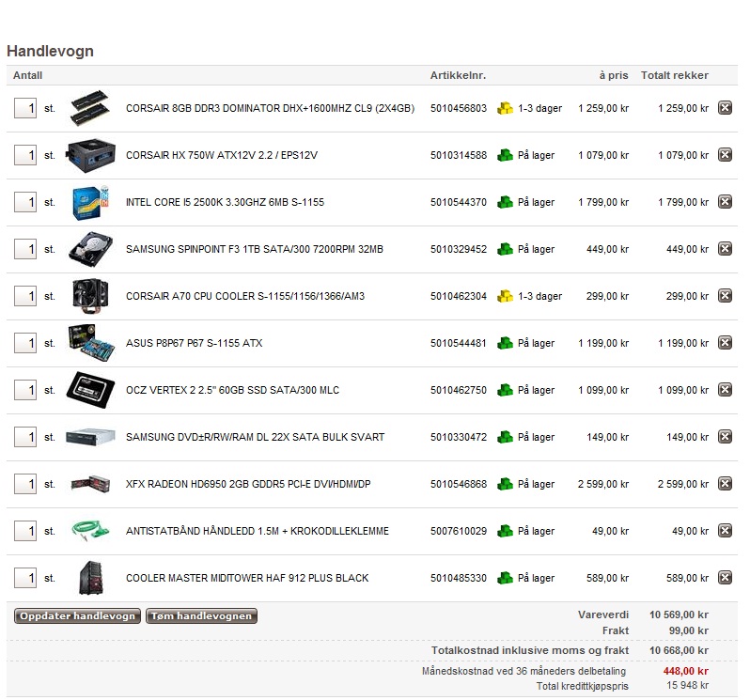This screenshot has height=700, width=750.
Task: Open CORSAIR 8GB DDR3 DOMINATOR product link
Action: tap(271, 108)
